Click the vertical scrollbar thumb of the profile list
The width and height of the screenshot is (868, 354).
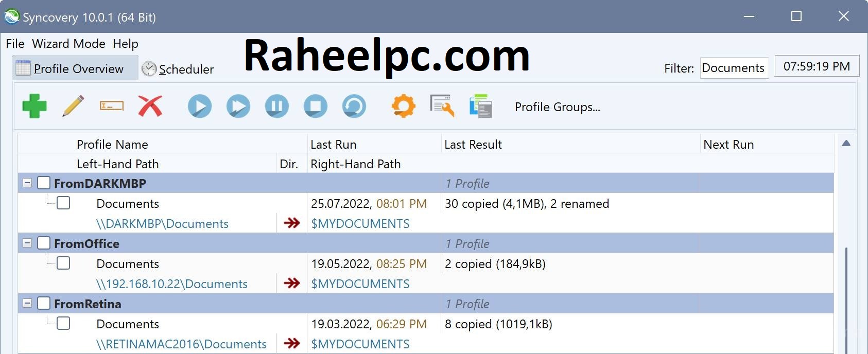point(846,300)
